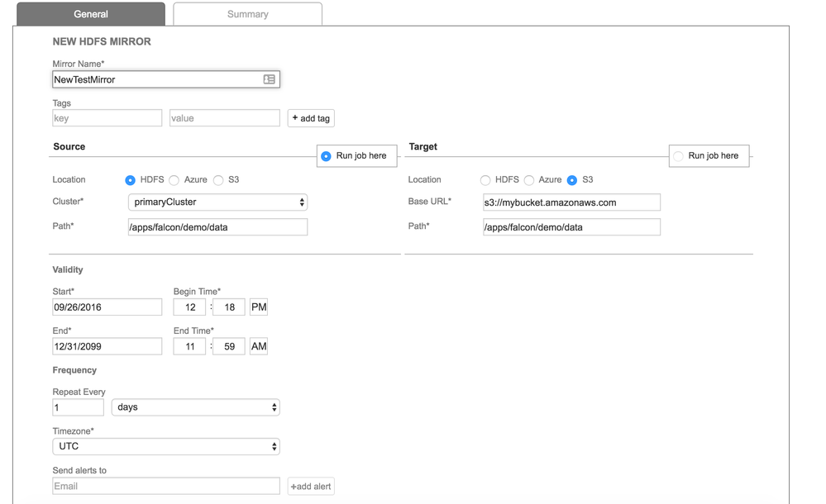Select the General tab
Viewport: 826px width, 504px height.
[91, 14]
